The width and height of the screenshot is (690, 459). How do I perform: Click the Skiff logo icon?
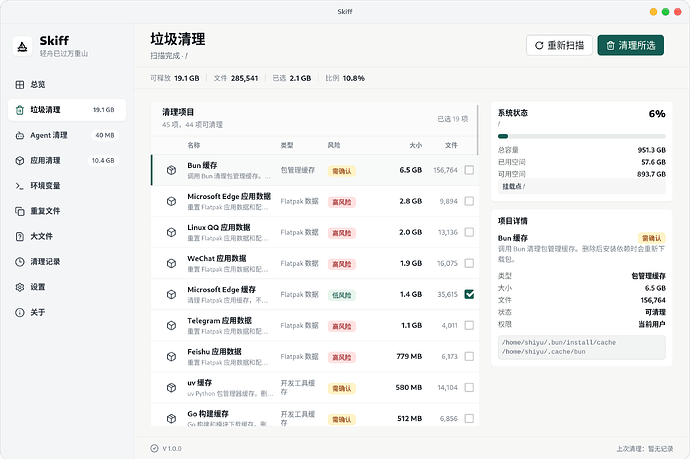click(22, 47)
